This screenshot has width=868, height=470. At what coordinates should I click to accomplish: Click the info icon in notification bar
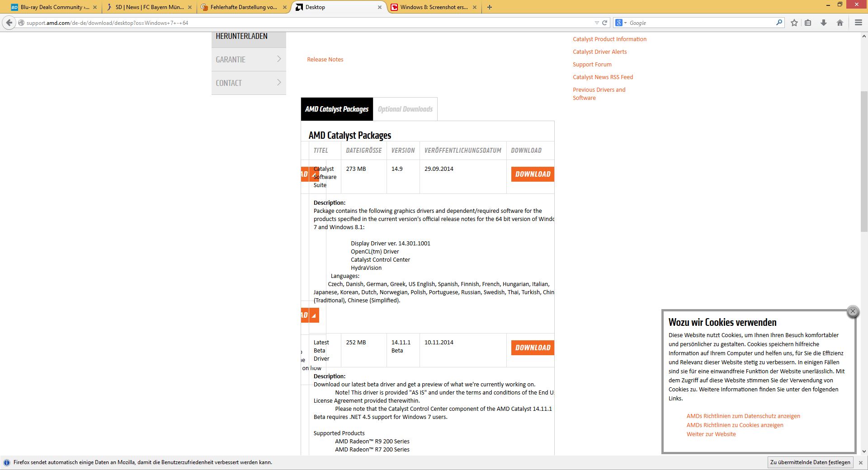pyautogui.click(x=7, y=462)
